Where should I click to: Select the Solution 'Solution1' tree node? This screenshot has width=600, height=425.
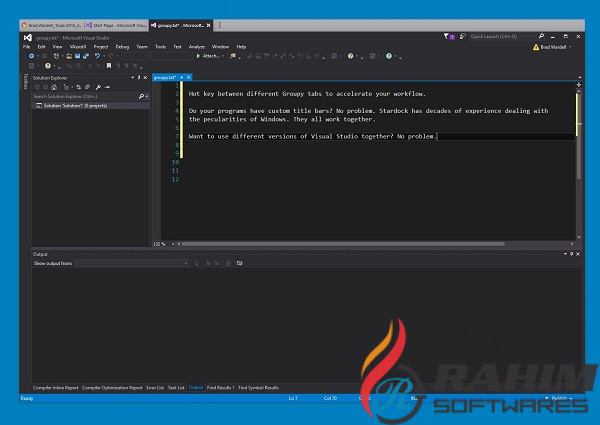(x=75, y=106)
